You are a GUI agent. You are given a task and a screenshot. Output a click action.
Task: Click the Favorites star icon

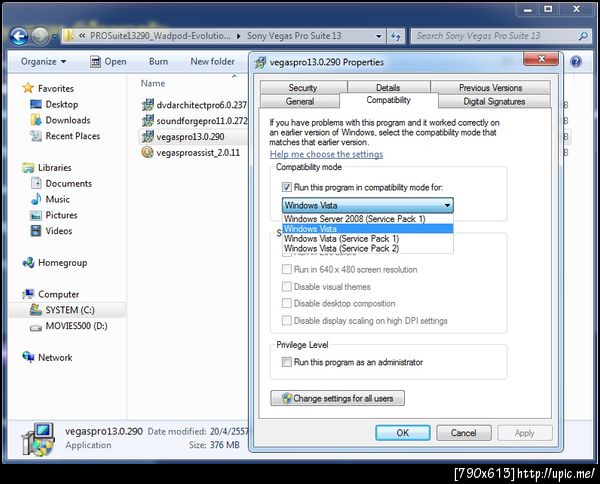point(28,88)
